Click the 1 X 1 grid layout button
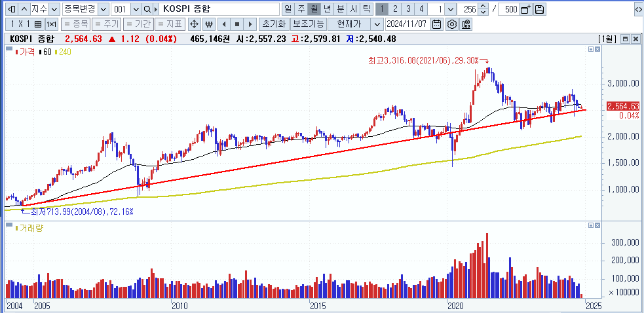The width and height of the screenshot is (644, 313). [26, 24]
